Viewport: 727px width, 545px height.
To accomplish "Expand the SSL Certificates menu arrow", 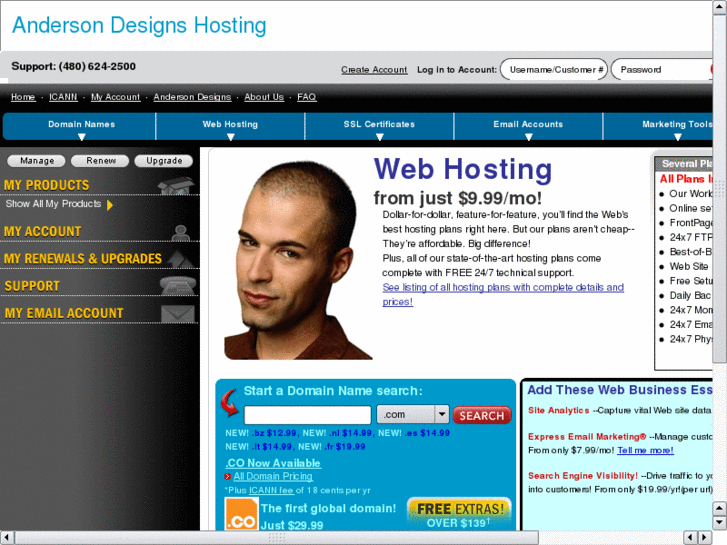I will tap(380, 137).
